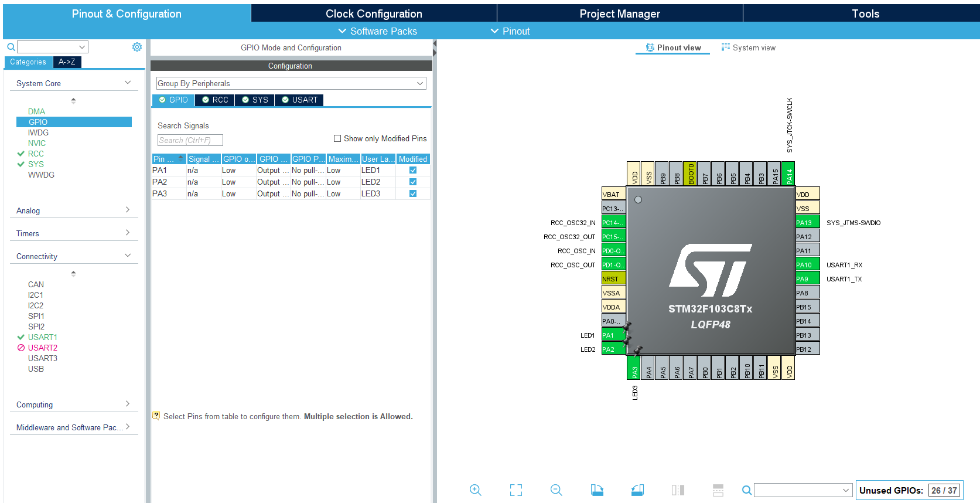The height and width of the screenshot is (503, 980).
Task: Click pin PA9 USART1_TX on the chip
Action: (807, 279)
